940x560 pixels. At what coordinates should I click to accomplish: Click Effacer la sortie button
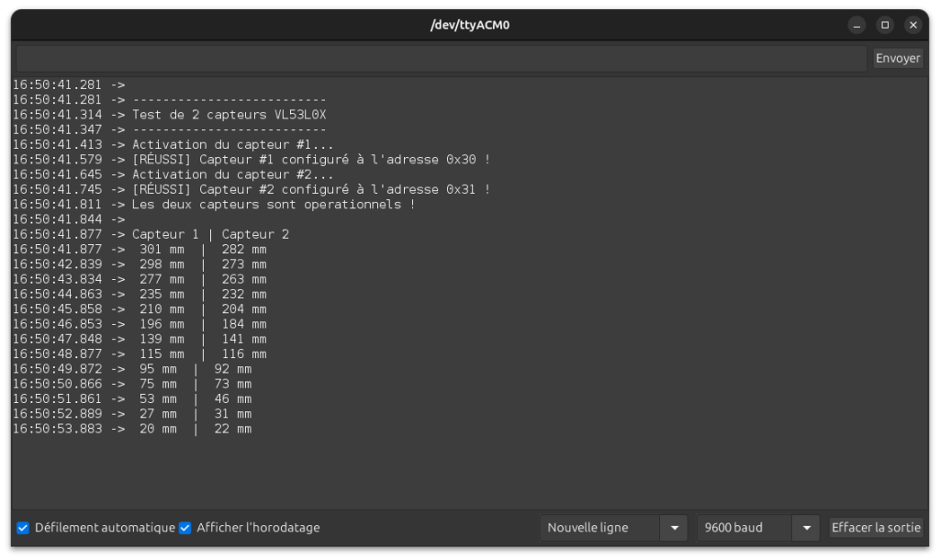click(876, 528)
